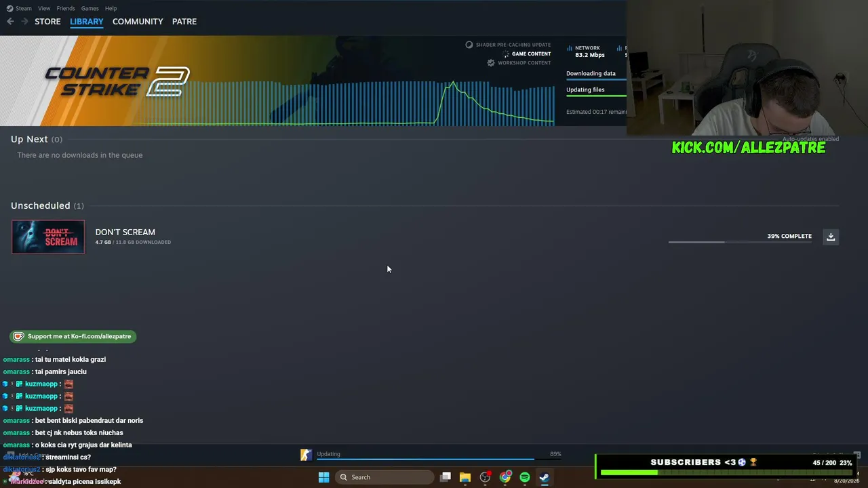Switch to the LIBRARY tab
This screenshot has height=488, width=868.
[87, 22]
